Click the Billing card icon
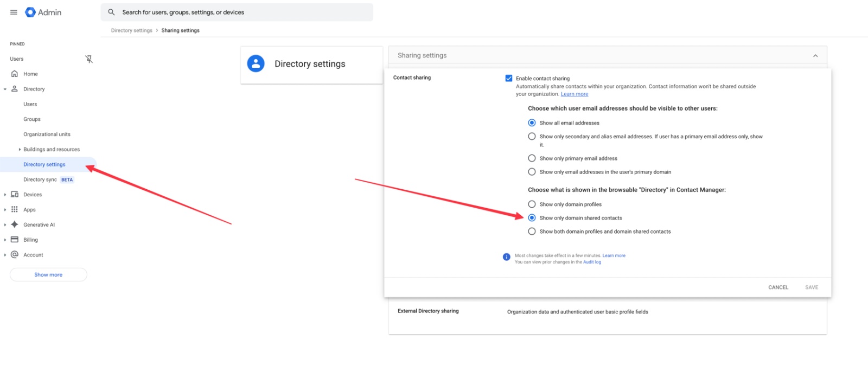868x379 pixels. pos(15,240)
